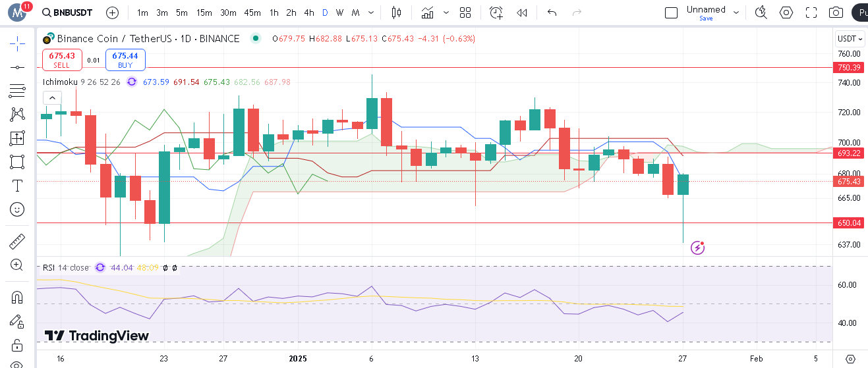This screenshot has height=368, width=868.
Task: Select the monthly M interval
Action: coord(355,13)
